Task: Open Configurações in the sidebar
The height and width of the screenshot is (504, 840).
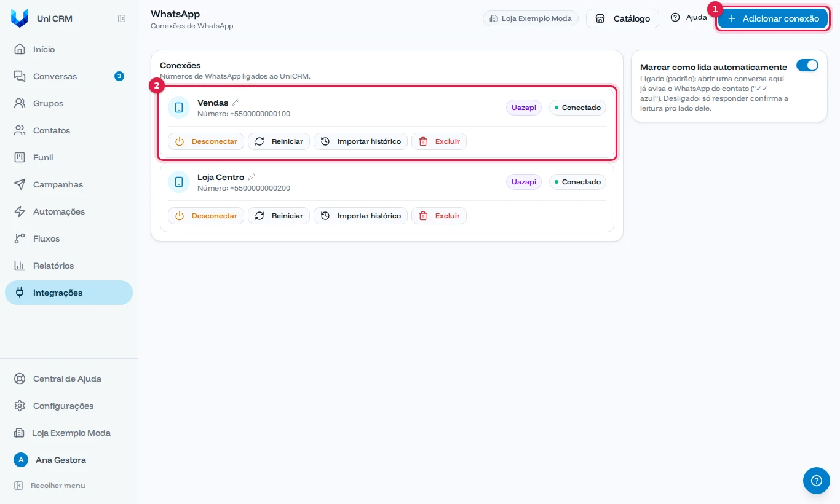Action: point(69,406)
